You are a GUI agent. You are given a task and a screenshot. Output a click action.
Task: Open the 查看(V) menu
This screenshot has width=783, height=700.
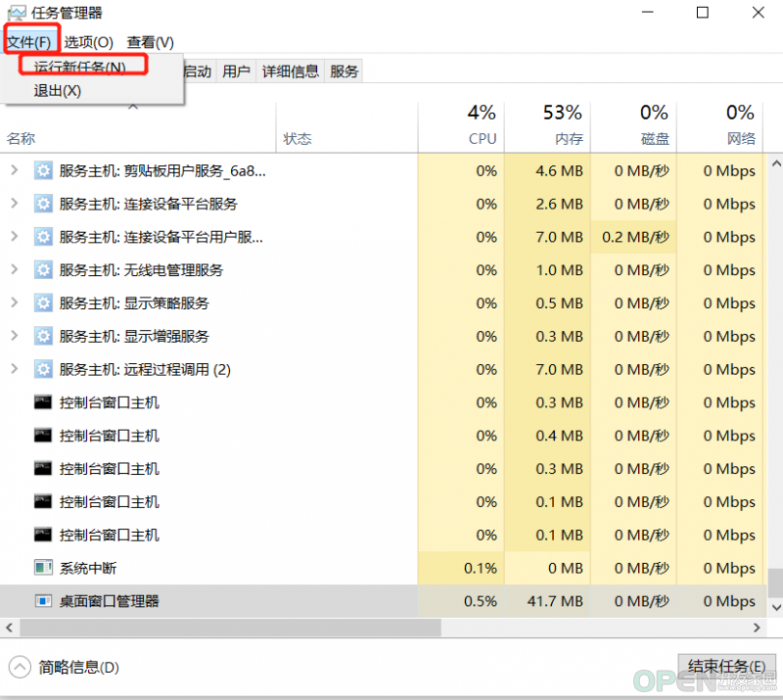coord(151,42)
